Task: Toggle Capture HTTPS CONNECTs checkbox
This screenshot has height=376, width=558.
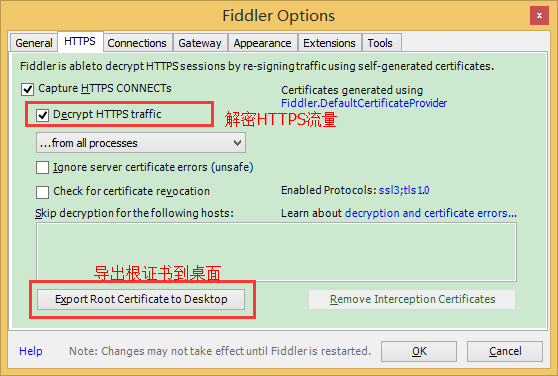Action: tap(28, 89)
